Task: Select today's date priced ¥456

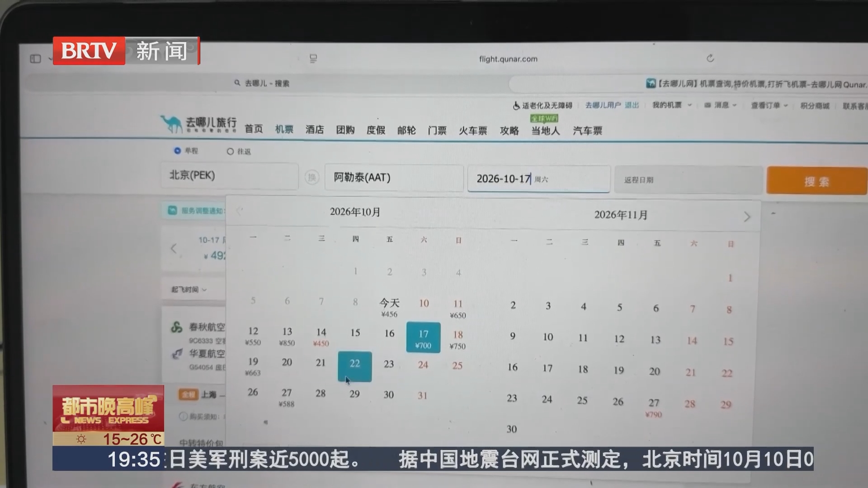Action: [x=389, y=307]
